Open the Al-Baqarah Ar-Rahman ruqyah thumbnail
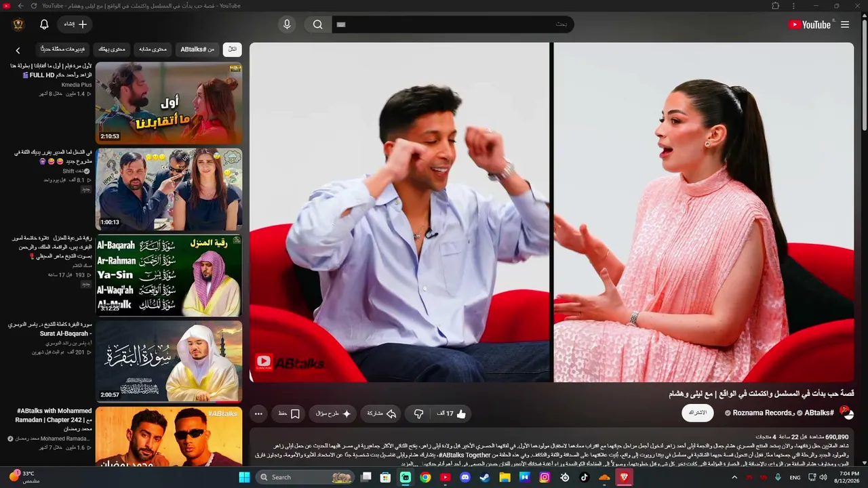This screenshot has height=488, width=868. click(169, 275)
